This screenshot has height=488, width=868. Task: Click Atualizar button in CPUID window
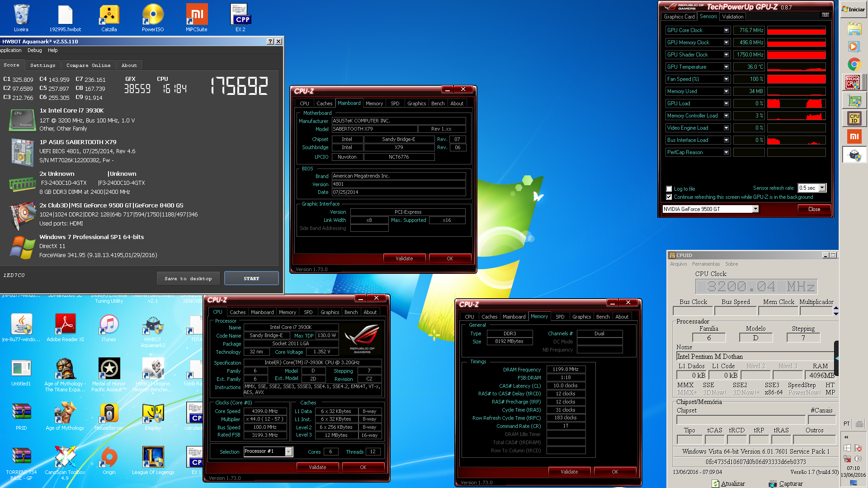click(728, 483)
